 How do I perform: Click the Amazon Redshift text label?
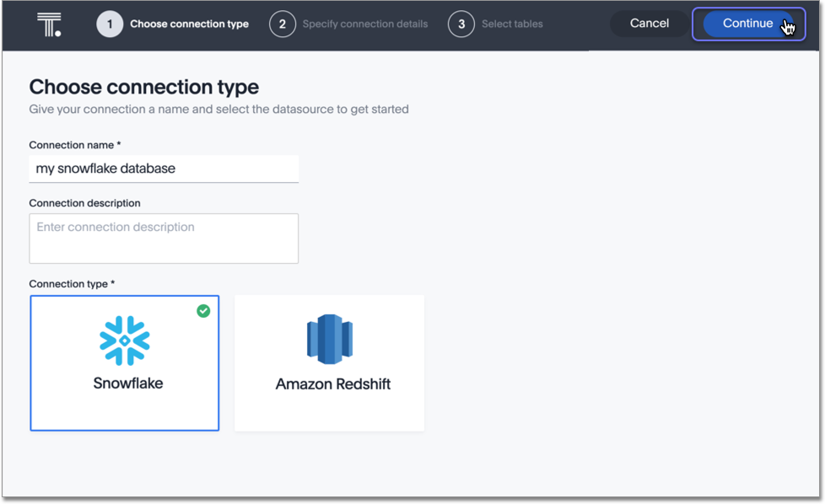click(333, 384)
